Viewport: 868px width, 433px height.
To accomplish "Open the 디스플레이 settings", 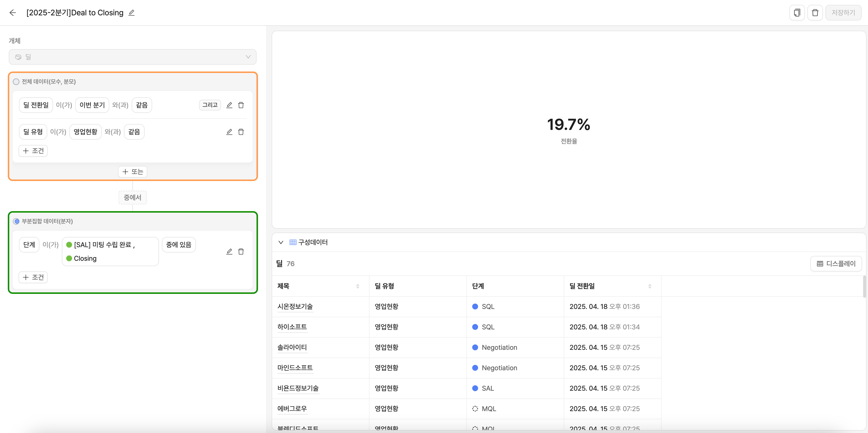I will pyautogui.click(x=836, y=264).
